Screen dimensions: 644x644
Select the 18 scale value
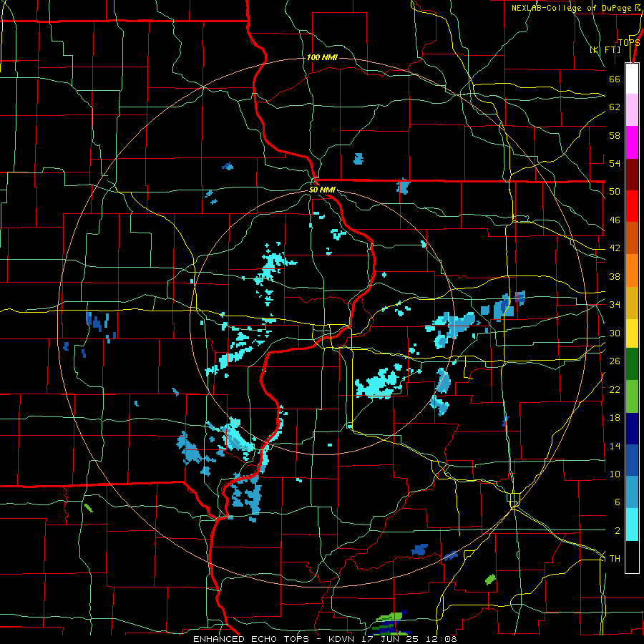pos(615,418)
